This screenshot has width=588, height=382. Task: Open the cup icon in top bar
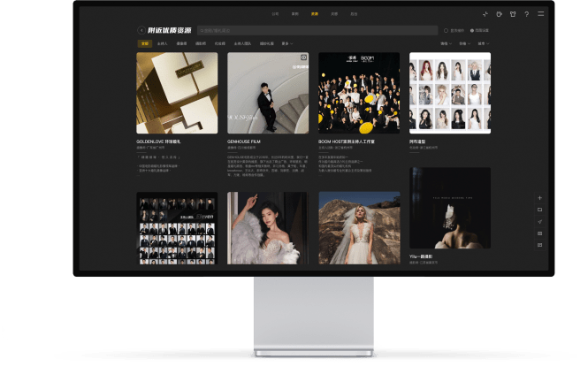click(x=499, y=14)
